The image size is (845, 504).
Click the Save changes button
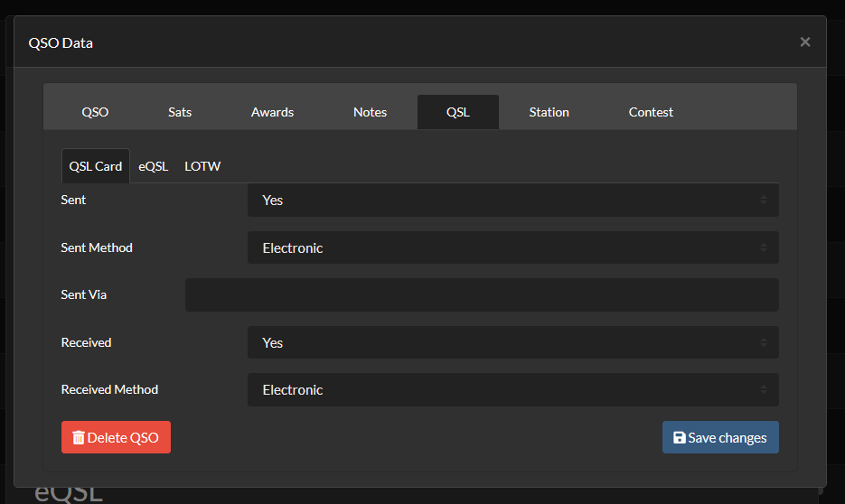[720, 437]
